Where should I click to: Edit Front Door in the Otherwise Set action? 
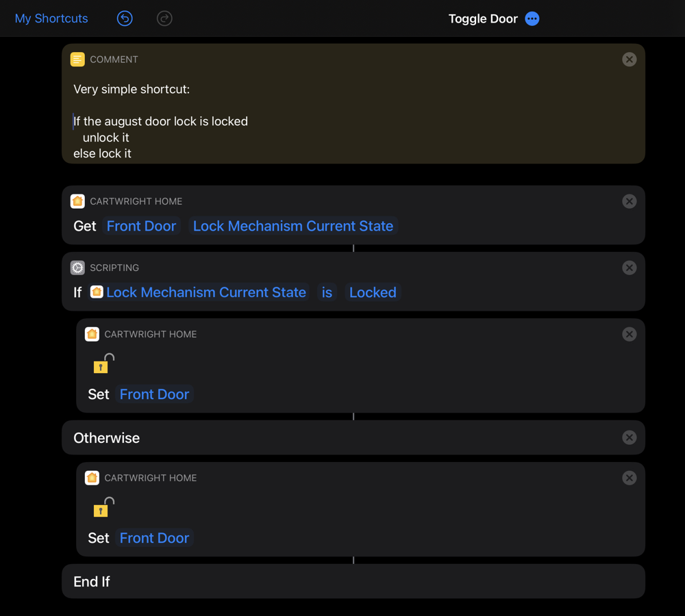[x=154, y=538]
